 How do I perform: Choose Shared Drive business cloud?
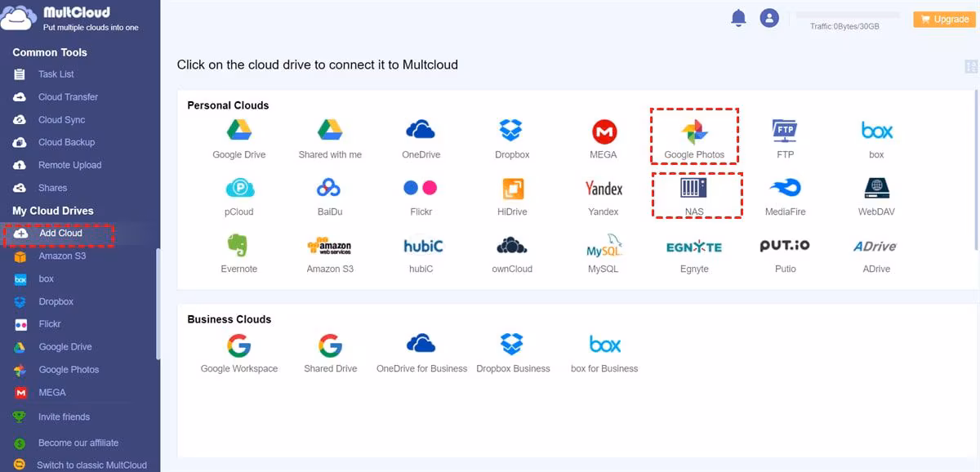tap(330, 345)
